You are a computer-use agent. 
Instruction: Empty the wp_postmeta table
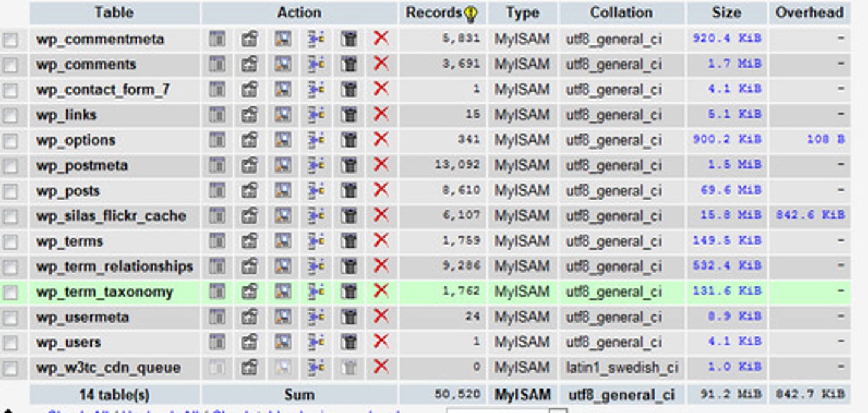coord(349,166)
